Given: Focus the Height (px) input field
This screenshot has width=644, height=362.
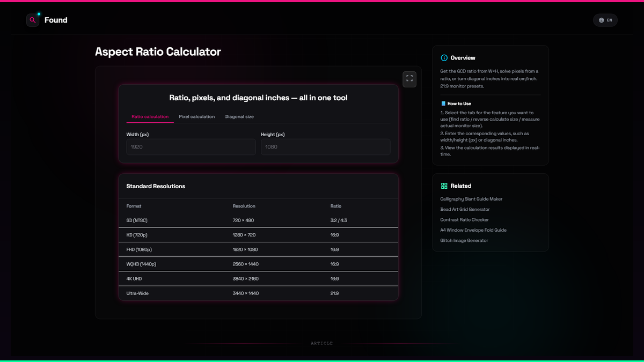Looking at the screenshot, I should point(326,147).
